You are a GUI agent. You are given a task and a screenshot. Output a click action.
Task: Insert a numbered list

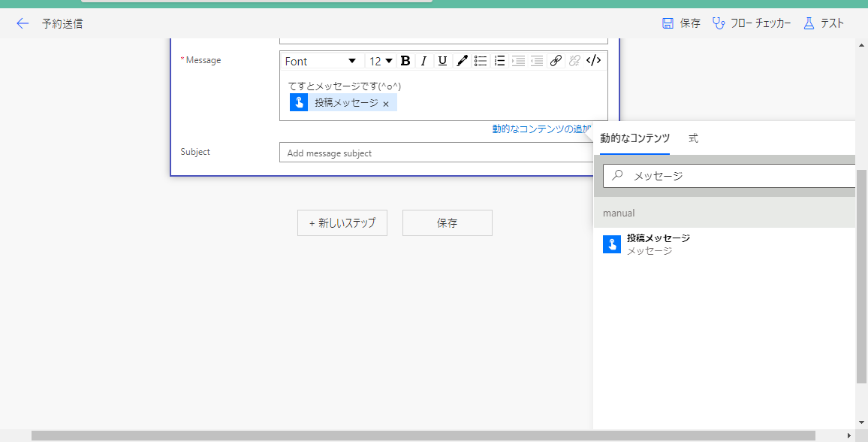point(499,61)
